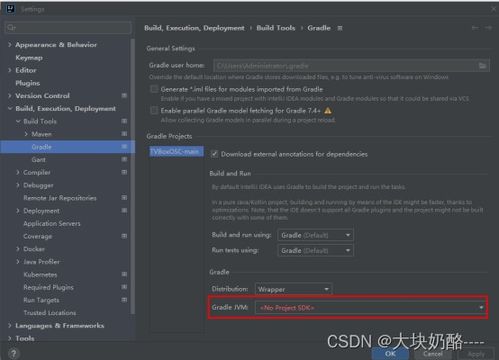Click the warning triangle next to parallel fetching
The height and width of the screenshot is (360, 499).
(x=328, y=111)
